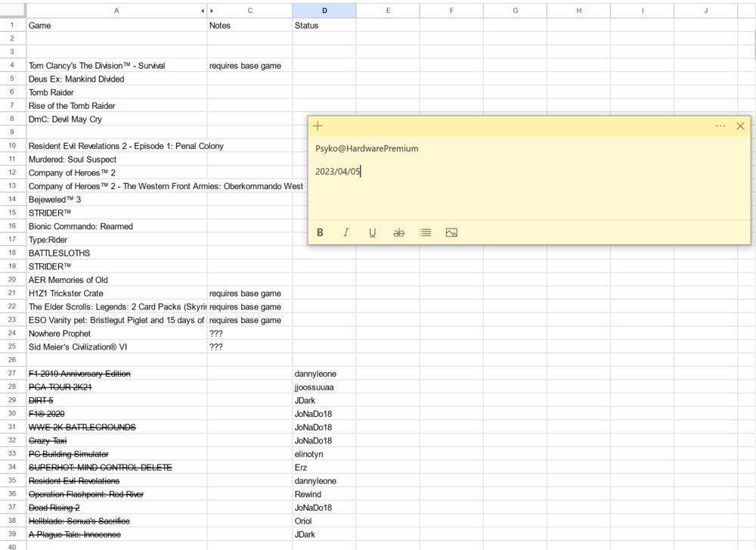Image resolution: width=756 pixels, height=550 pixels.
Task: Select column E header
Action: point(388,11)
